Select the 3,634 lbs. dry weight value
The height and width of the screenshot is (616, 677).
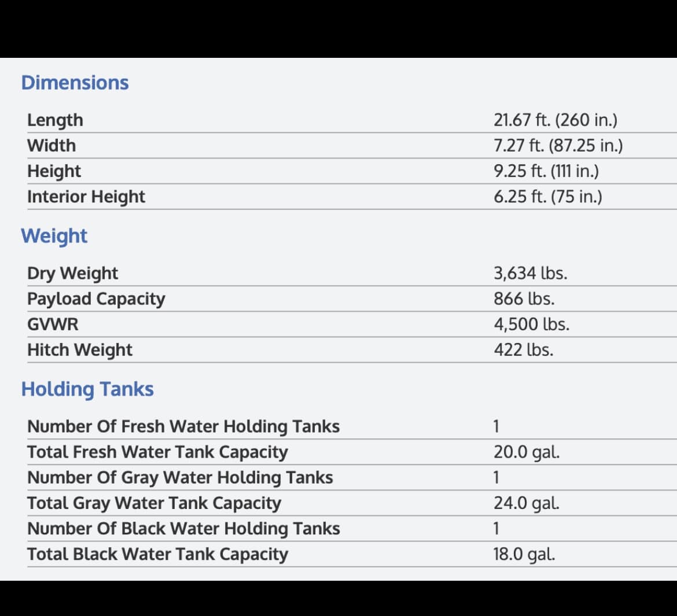click(x=530, y=273)
